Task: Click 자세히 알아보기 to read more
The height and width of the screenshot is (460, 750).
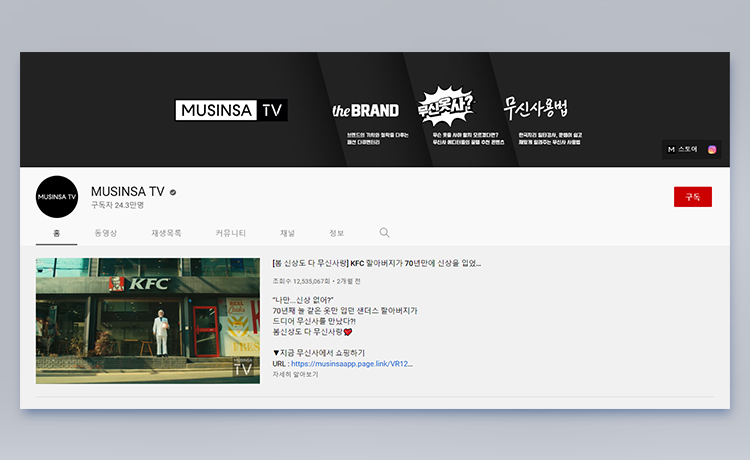Action: click(x=295, y=374)
